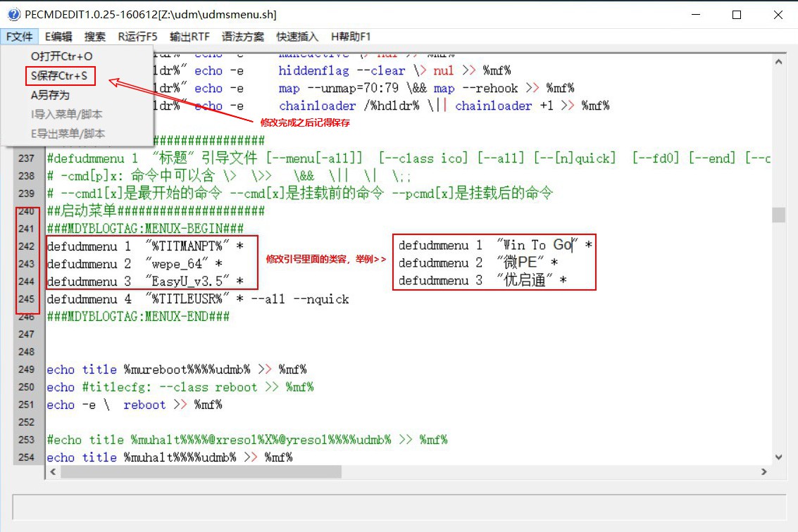Open the E编辑 edit menu
This screenshot has height=532, width=798.
click(60, 37)
